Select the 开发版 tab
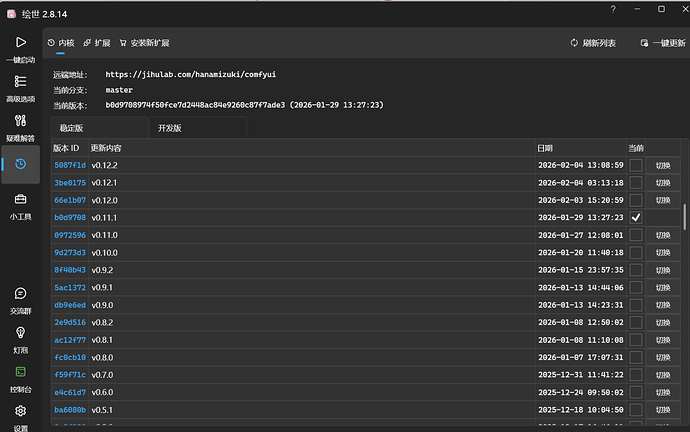Screen dimensions: 690x432 click(198, 128)
